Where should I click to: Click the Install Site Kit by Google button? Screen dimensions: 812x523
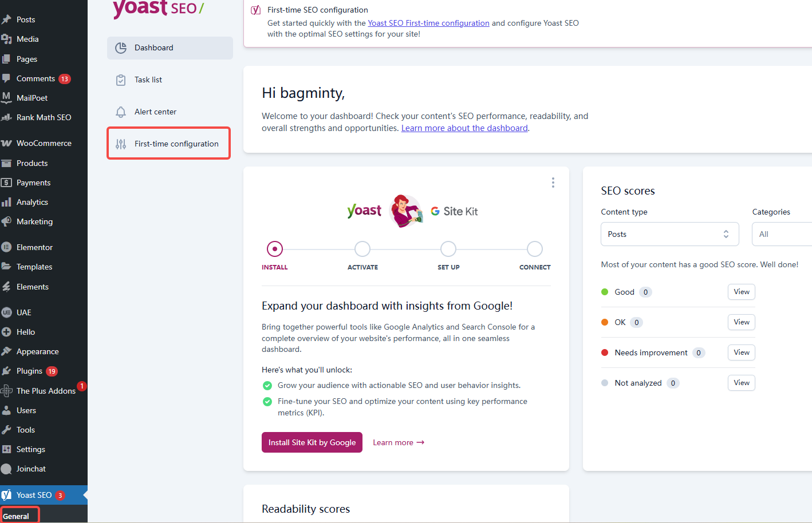312,442
